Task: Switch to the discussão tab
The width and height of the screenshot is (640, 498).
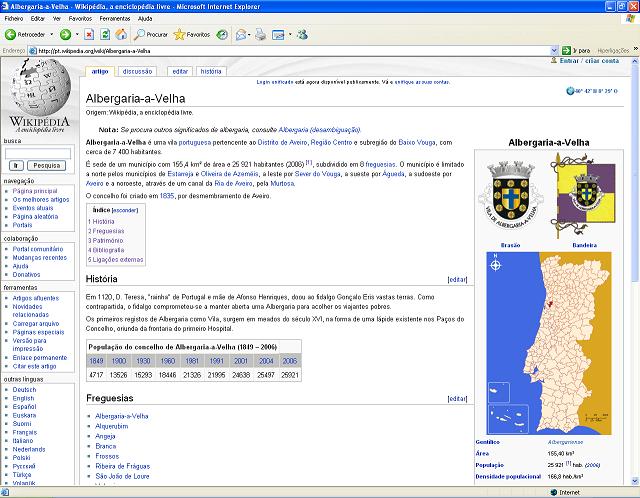Action: (137, 71)
